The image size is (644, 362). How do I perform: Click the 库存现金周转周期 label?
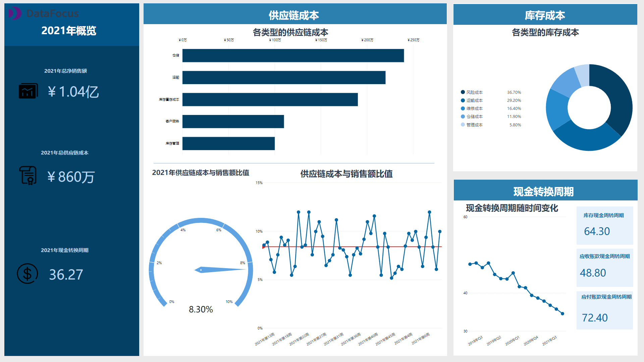[603, 215]
